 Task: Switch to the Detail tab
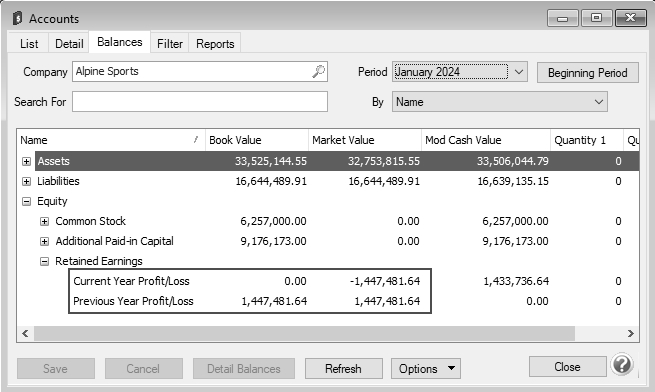(x=69, y=43)
